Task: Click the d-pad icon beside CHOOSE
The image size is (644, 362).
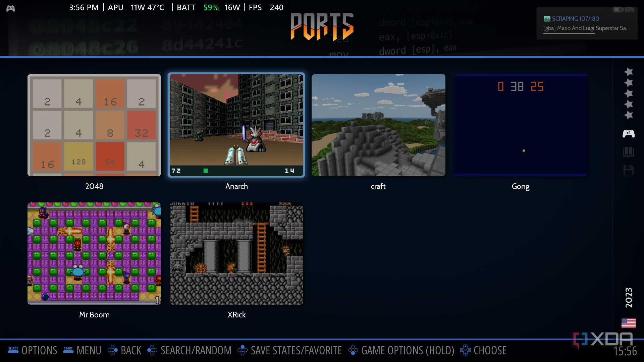Action: point(465,350)
